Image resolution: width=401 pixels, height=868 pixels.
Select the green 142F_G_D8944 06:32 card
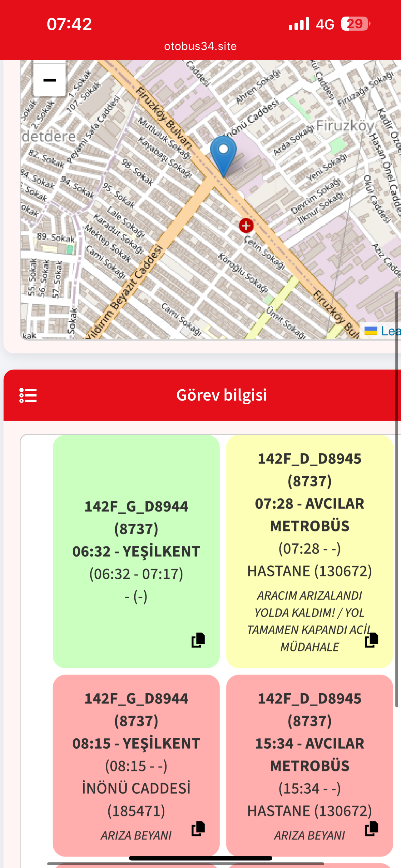click(136, 551)
